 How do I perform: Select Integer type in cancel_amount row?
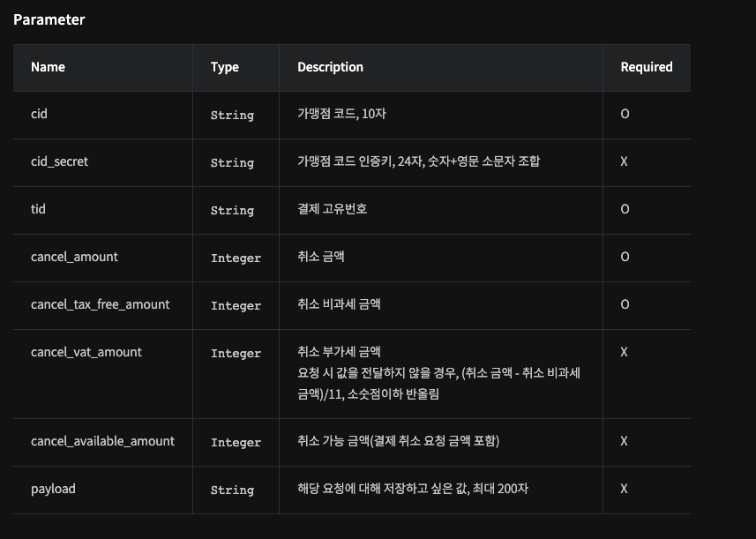coord(236,258)
